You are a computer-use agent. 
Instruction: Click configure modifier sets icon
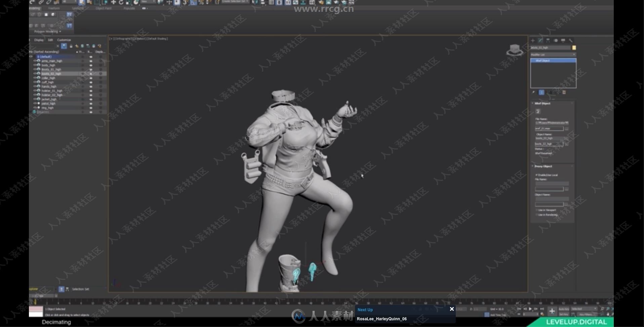[x=564, y=92]
